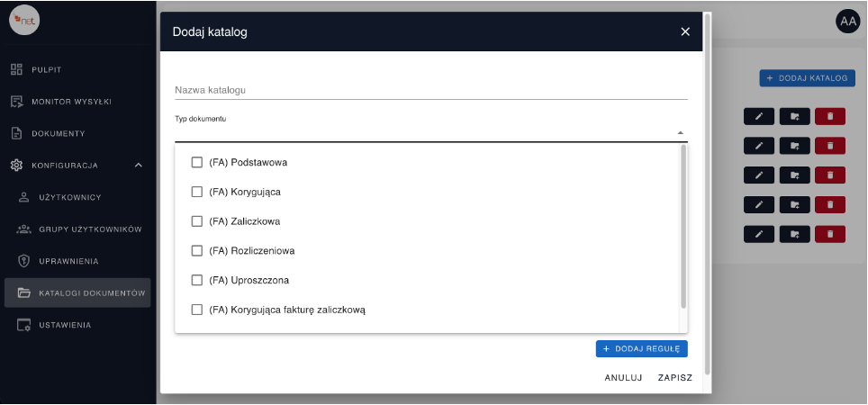Click the red trash icon in last row

[x=830, y=234]
